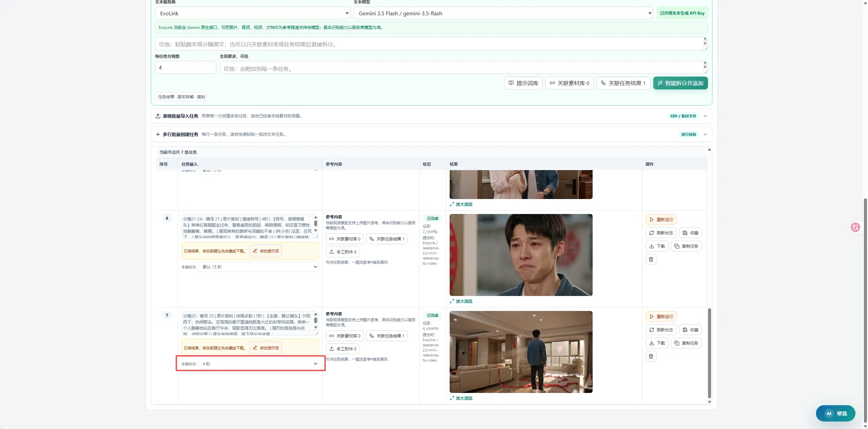
Task: Click 下载 for task 7
Action: 657,343
